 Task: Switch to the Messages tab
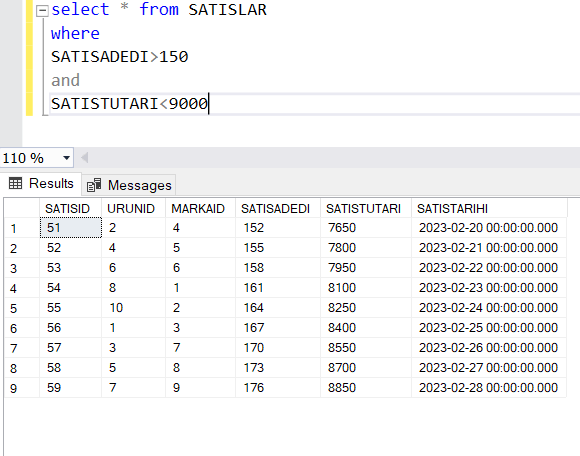tap(129, 185)
